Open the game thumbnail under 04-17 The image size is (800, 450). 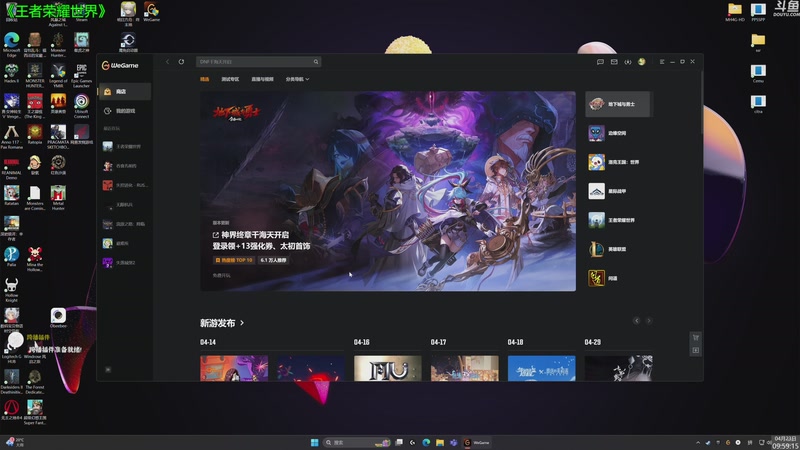coord(465,368)
